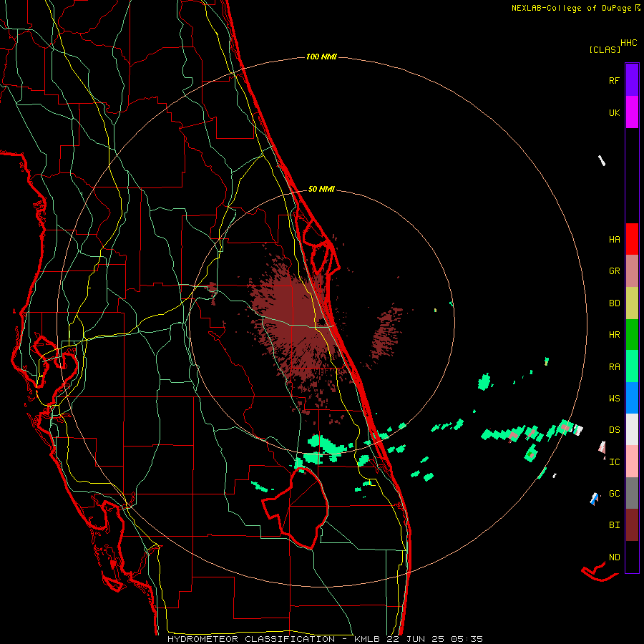Click the ND black legend block

tap(632, 557)
